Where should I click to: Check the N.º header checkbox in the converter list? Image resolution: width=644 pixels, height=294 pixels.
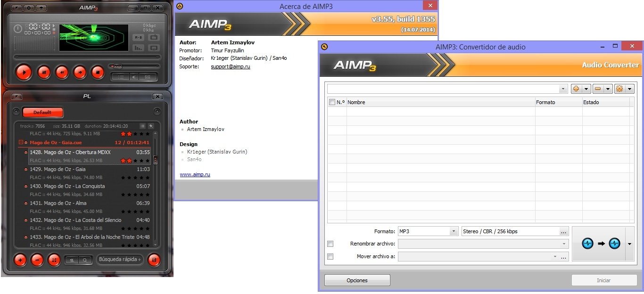[x=331, y=102]
